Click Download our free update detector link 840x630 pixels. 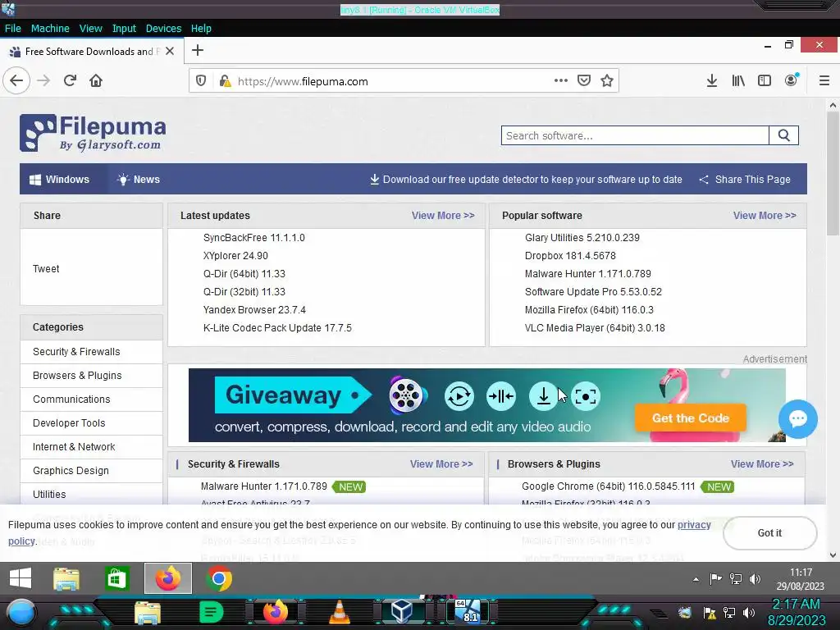pyautogui.click(x=526, y=180)
